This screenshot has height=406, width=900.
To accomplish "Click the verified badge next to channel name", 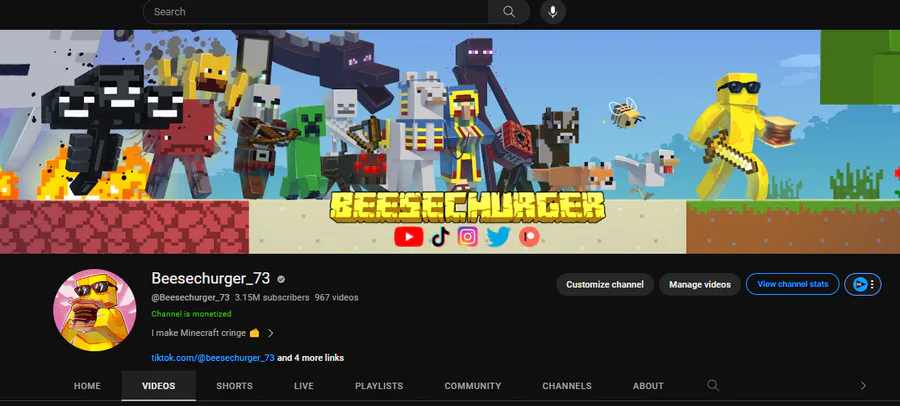I will 281,279.
